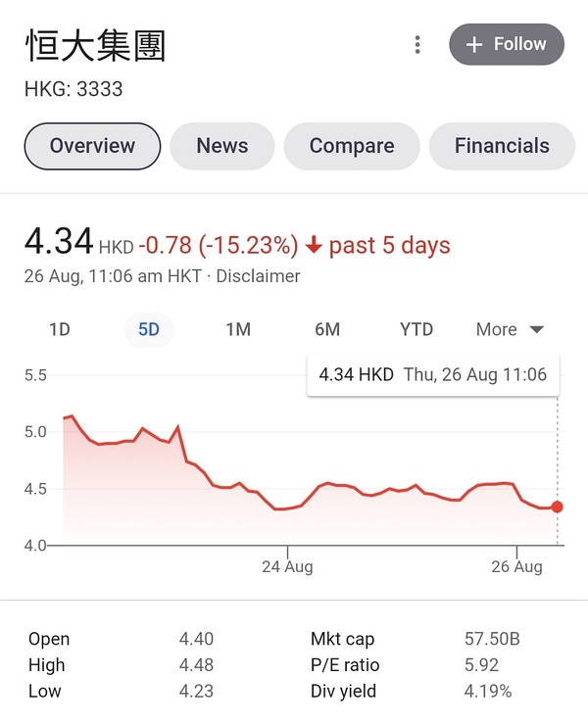Screen dimensions: 588x725
Task: Select the 6M time range
Action: 327,329
